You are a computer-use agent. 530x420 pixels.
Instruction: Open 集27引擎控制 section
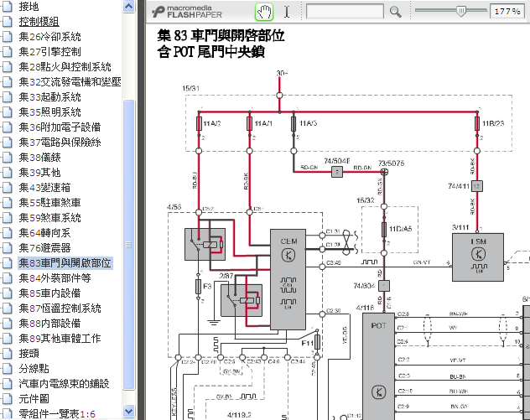49,52
